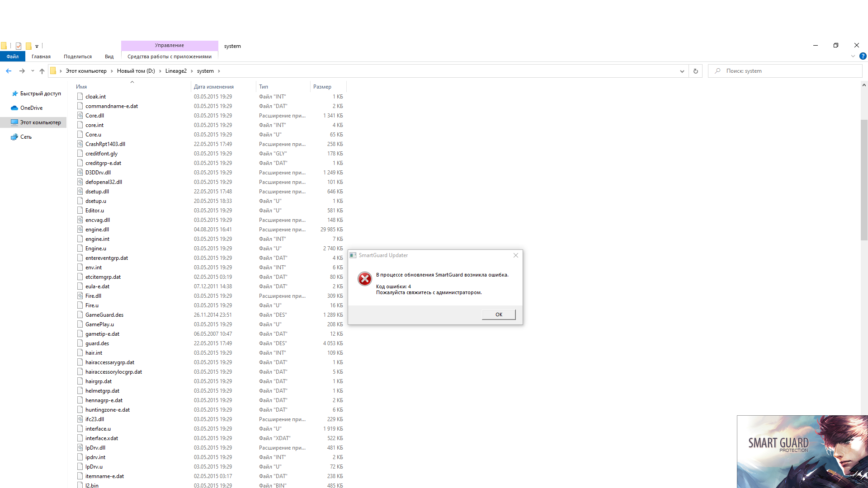Click the refresh button in toolbar
Screen dimensions: 868x488
coord(696,71)
